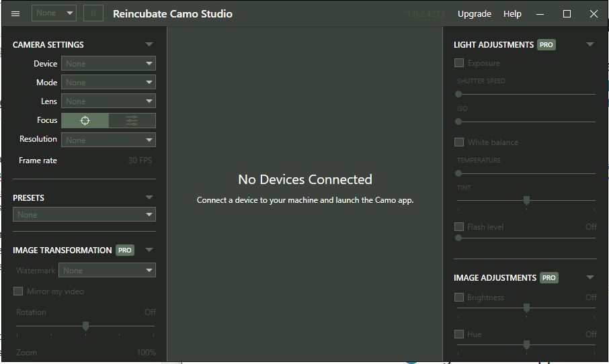Click the PRO badge beside Image Transformation
Screen dimensions: 609x364
pos(124,251)
